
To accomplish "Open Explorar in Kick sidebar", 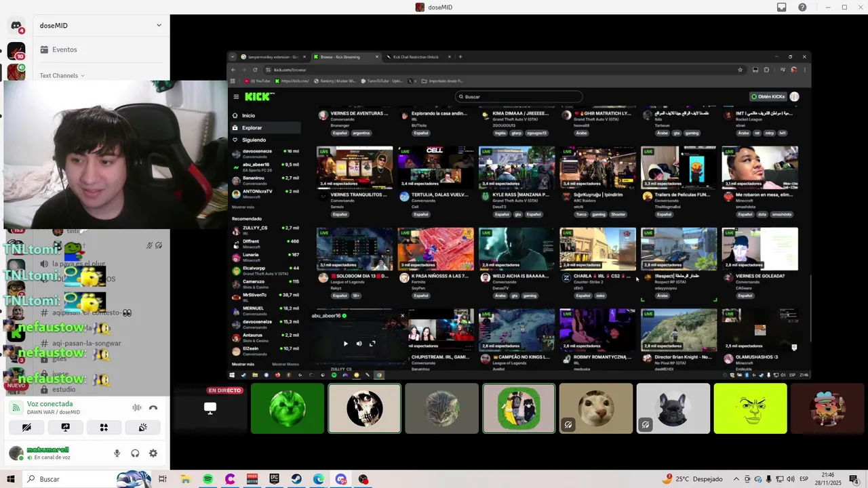I will (266, 127).
